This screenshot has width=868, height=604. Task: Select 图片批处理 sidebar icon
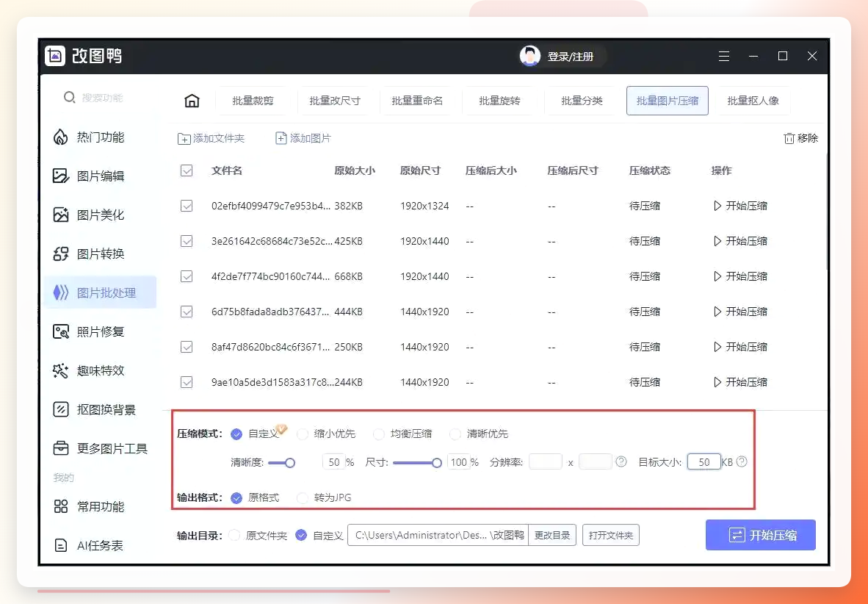pos(60,292)
